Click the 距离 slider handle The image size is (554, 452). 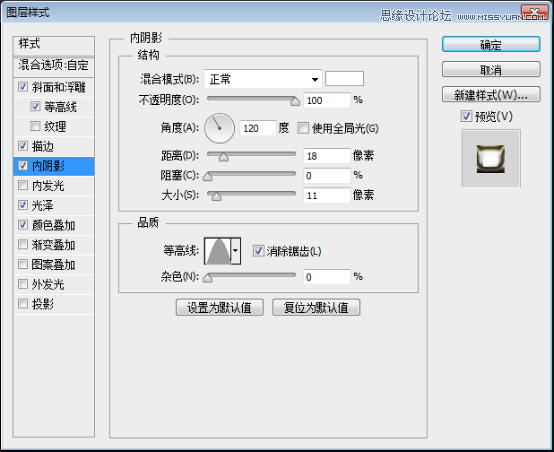pos(223,157)
